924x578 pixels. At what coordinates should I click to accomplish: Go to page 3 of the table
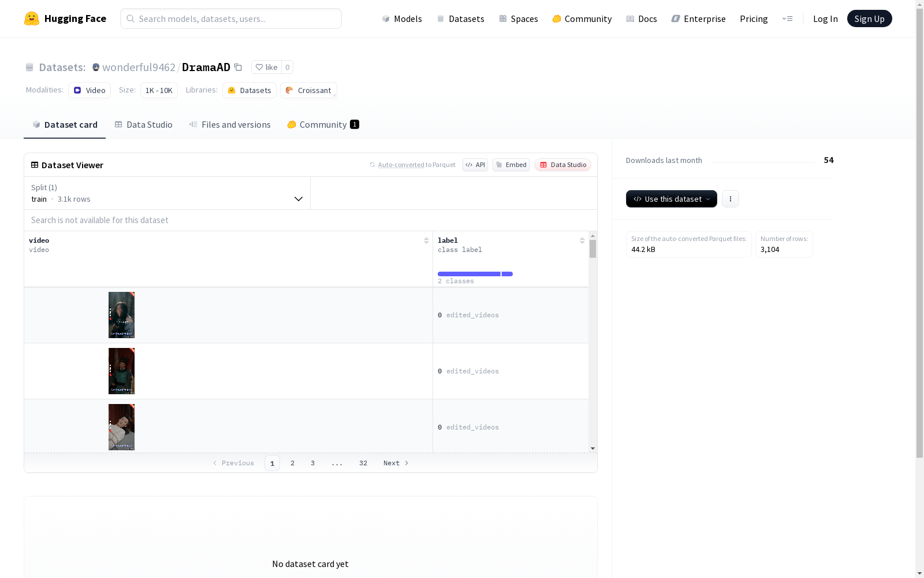(313, 463)
